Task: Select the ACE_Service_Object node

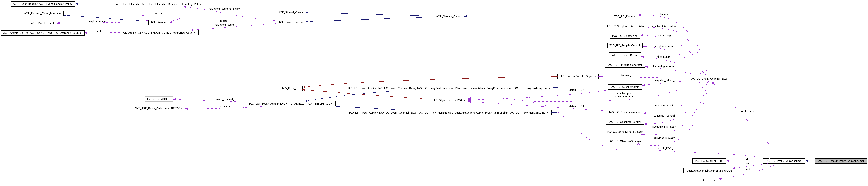Action: (x=448, y=16)
